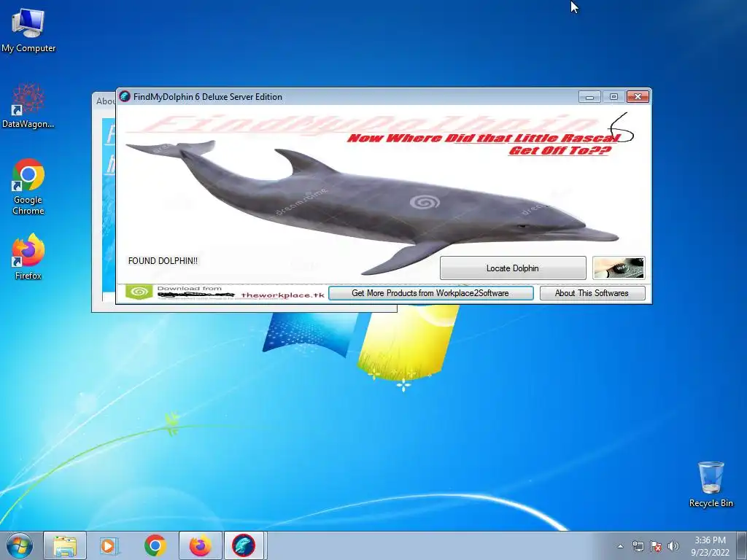Launch Windows Media Player from taskbar
747x560 pixels.
pos(109,545)
